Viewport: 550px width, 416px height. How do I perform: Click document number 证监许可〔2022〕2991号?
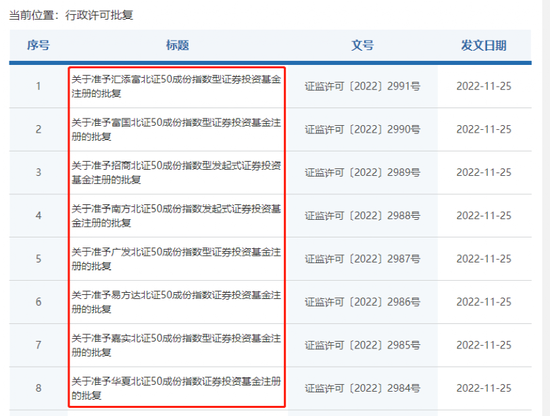(362, 86)
